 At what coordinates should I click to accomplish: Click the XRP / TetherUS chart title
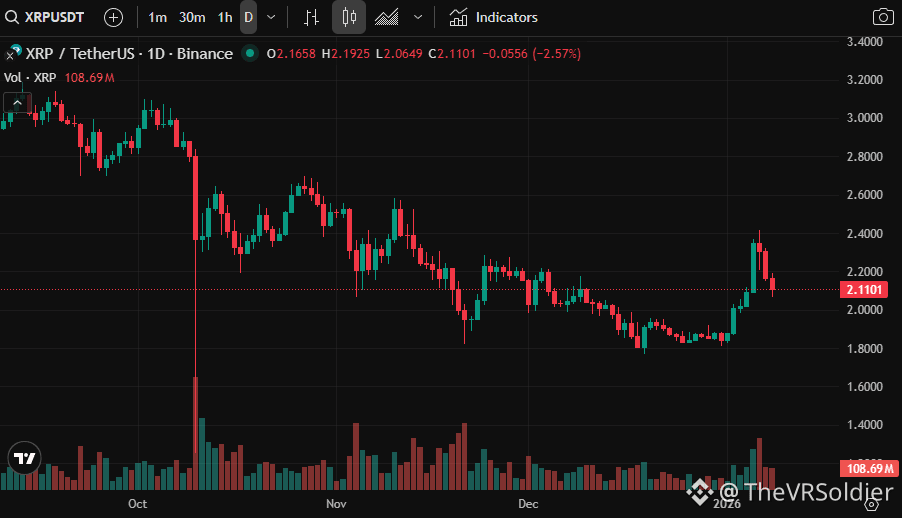pyautogui.click(x=129, y=54)
